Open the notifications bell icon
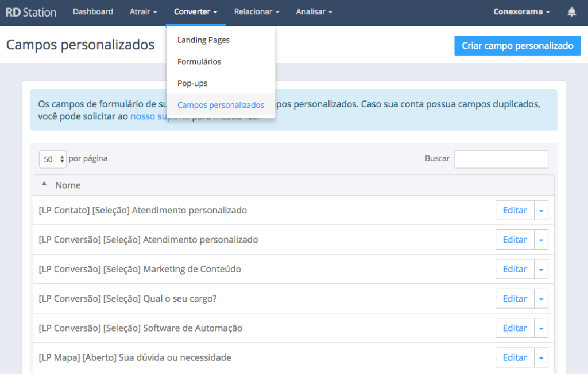 [x=571, y=11]
